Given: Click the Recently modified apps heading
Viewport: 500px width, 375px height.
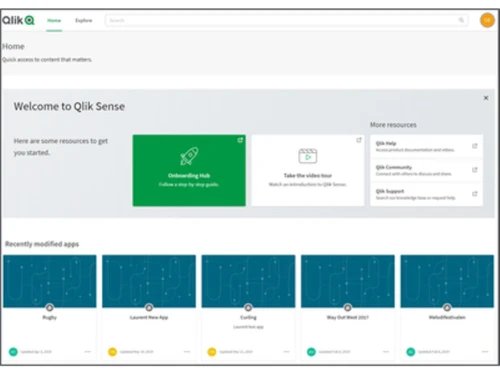Looking at the screenshot, I should (x=42, y=244).
